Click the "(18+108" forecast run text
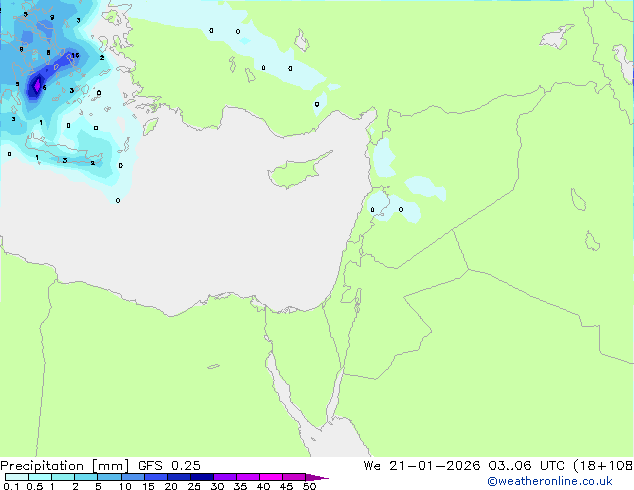 (603, 466)
